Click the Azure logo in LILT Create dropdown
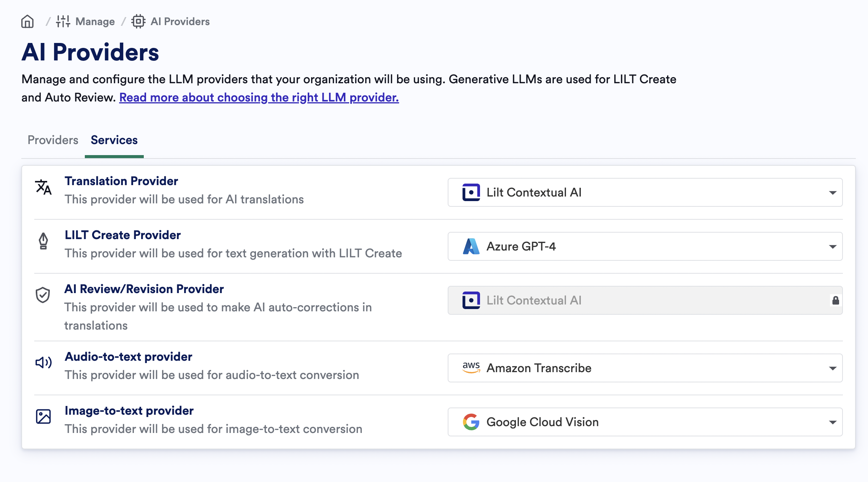The image size is (868, 482). pyautogui.click(x=471, y=246)
